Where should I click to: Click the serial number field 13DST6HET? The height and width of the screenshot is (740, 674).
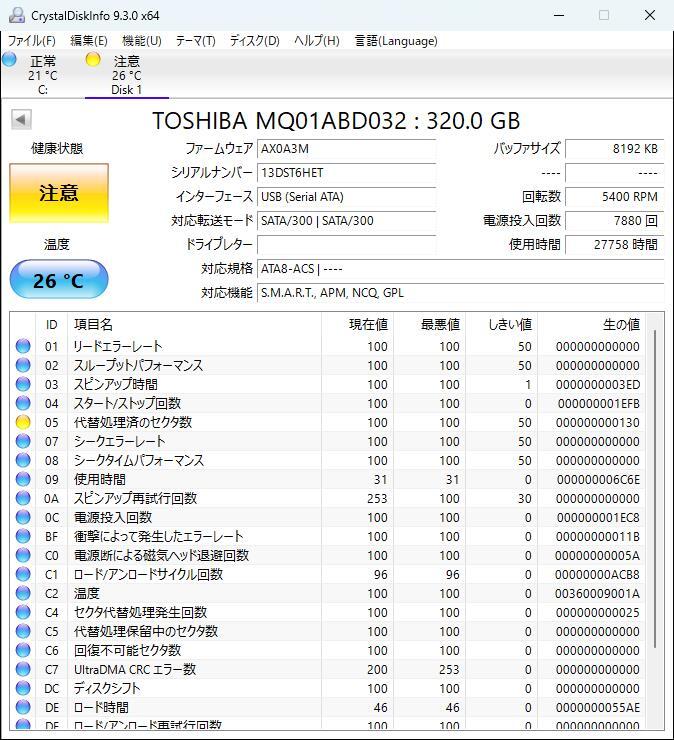(x=346, y=173)
